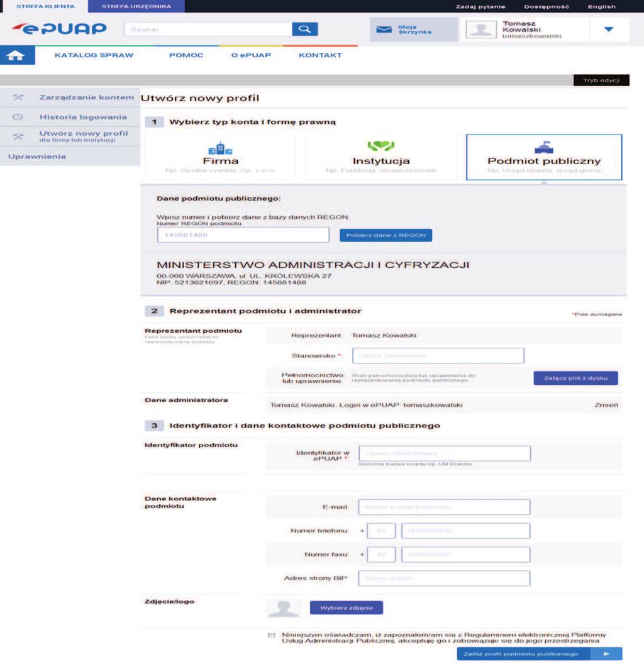Screen dimensions: 644x669
Task: Click the arrow on Załóż profil button
Action: tap(606, 654)
